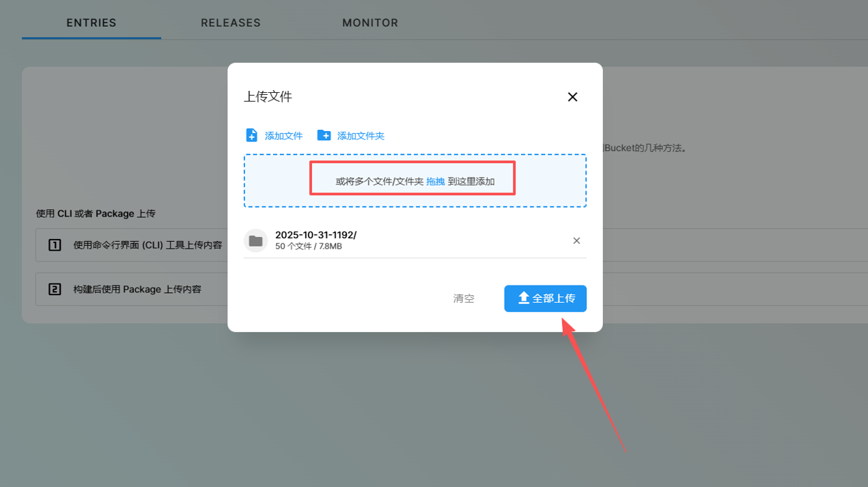Select the 2025-10-31-1192/ folder name
Image resolution: width=868 pixels, height=487 pixels.
click(x=316, y=235)
